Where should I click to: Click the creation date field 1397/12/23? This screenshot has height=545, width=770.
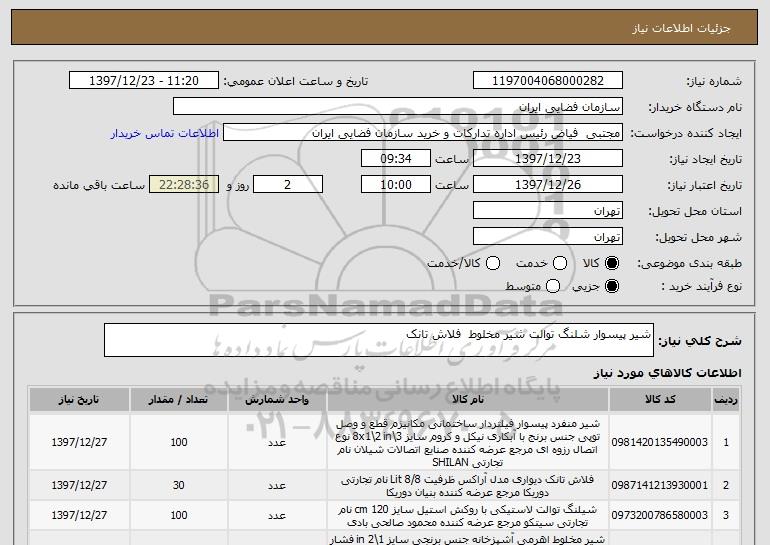tap(548, 159)
